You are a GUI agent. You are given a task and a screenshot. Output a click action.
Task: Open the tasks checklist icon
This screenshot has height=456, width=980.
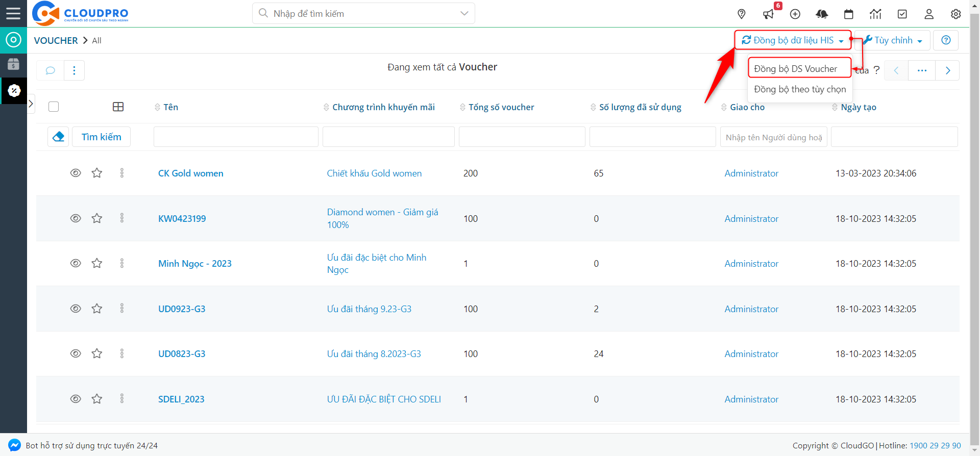[x=902, y=14]
